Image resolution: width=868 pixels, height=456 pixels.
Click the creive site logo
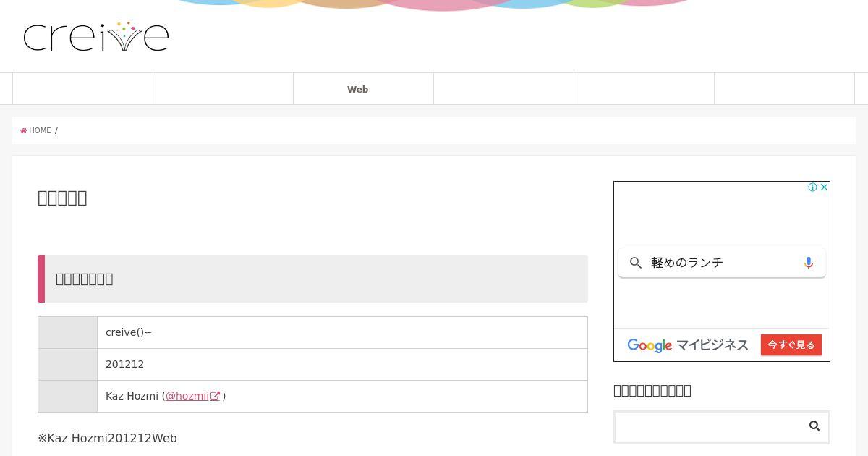click(x=96, y=36)
